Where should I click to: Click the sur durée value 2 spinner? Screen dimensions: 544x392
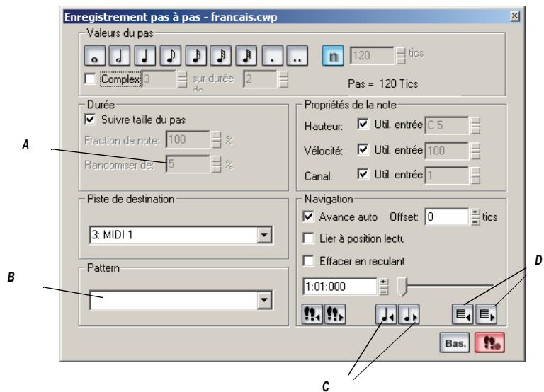283,79
